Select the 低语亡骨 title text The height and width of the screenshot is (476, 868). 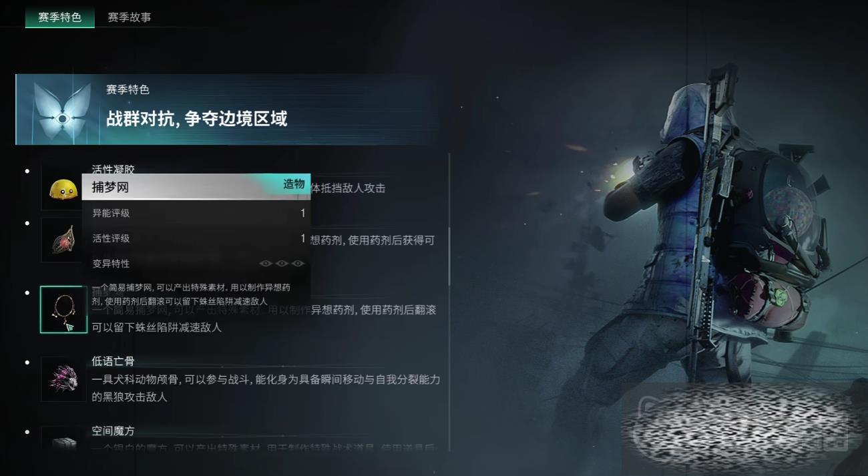pos(113,361)
